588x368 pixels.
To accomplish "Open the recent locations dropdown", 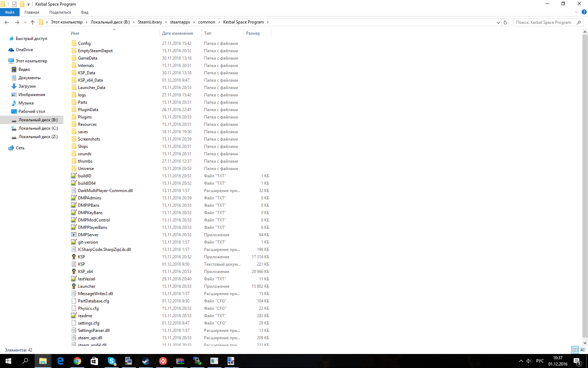I will [x=25, y=22].
